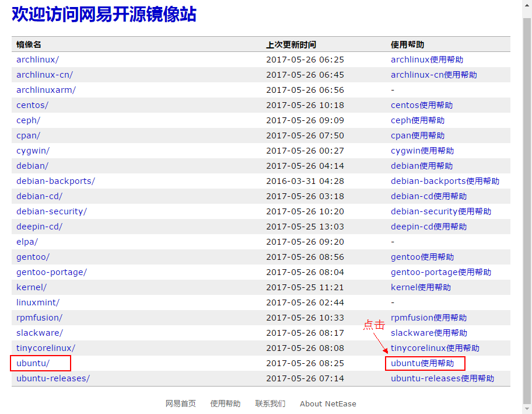
Task: Open archlinux使用帮助 help page
Action: tap(427, 60)
